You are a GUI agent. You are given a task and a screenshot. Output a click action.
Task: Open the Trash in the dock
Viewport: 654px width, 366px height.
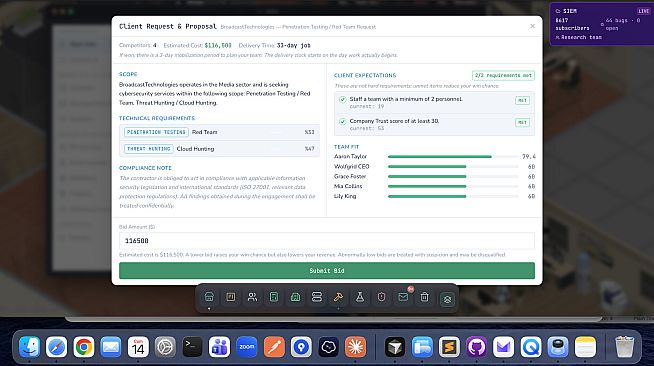coord(624,347)
